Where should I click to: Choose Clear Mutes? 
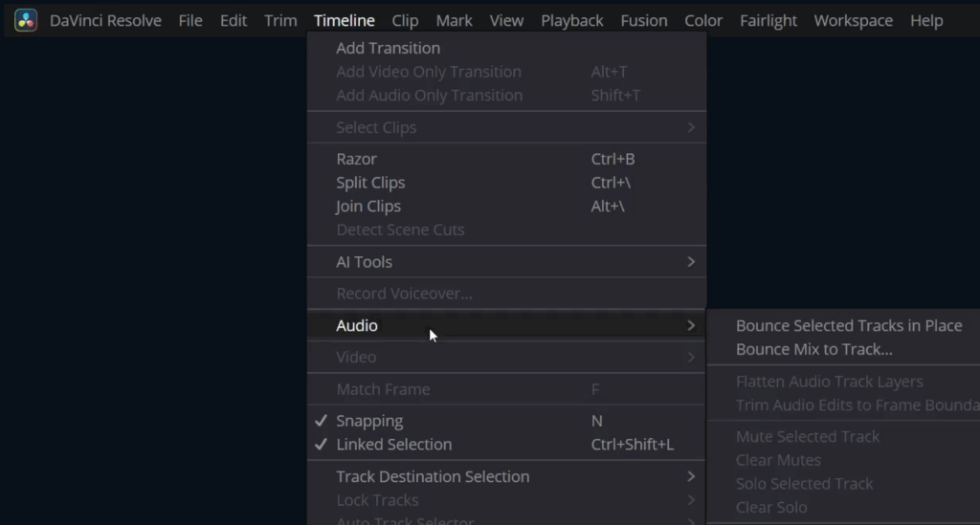point(844,461)
